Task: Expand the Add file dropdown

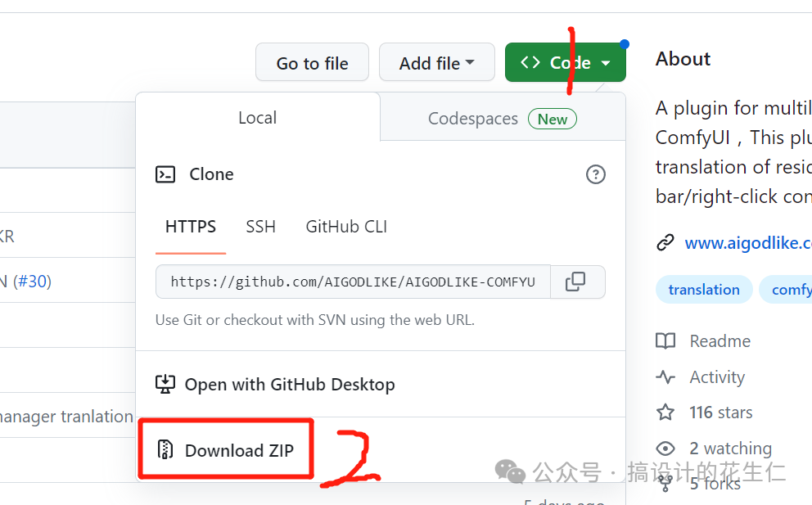Action: click(x=436, y=63)
